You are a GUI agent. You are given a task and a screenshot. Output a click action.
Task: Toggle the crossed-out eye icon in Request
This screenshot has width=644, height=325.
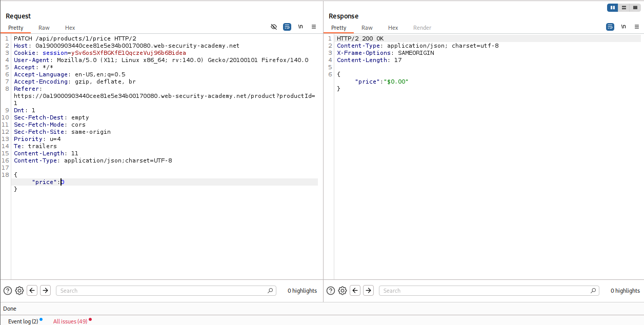pyautogui.click(x=274, y=27)
